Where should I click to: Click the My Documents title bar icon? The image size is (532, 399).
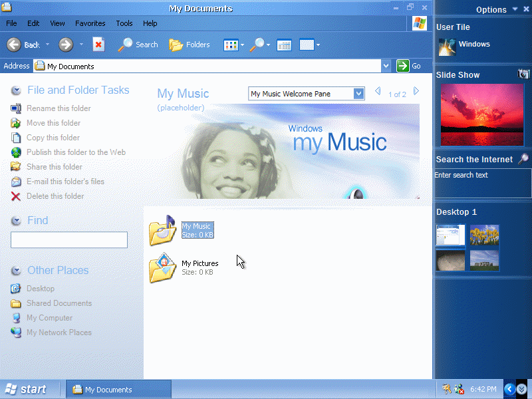tap(7, 7)
